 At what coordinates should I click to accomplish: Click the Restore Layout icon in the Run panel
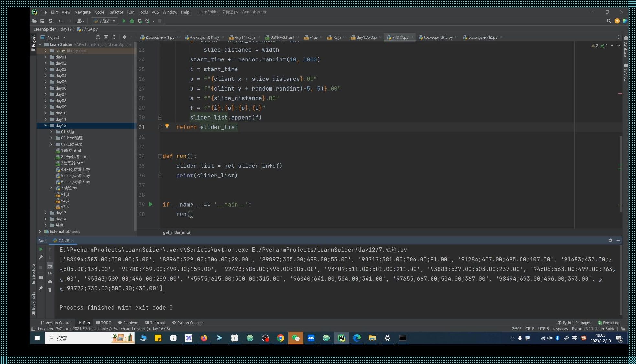point(41,278)
